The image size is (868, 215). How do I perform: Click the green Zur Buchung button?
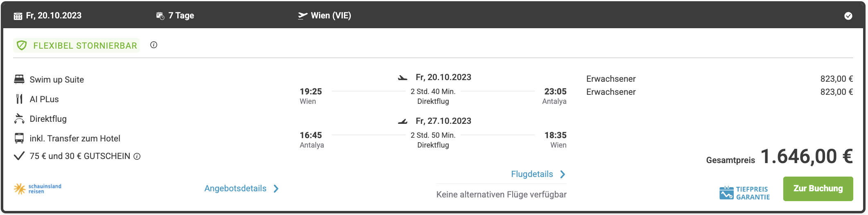(x=818, y=188)
